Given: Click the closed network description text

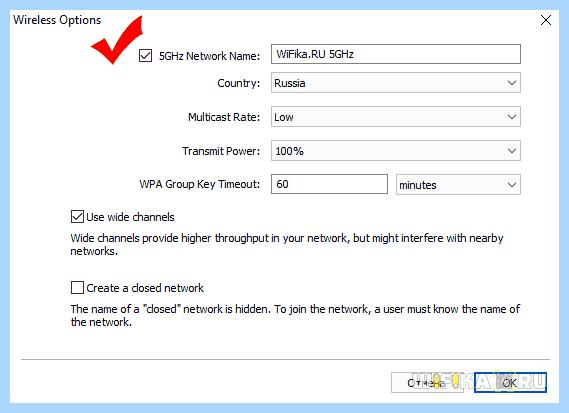Looking at the screenshot, I should tap(295, 315).
